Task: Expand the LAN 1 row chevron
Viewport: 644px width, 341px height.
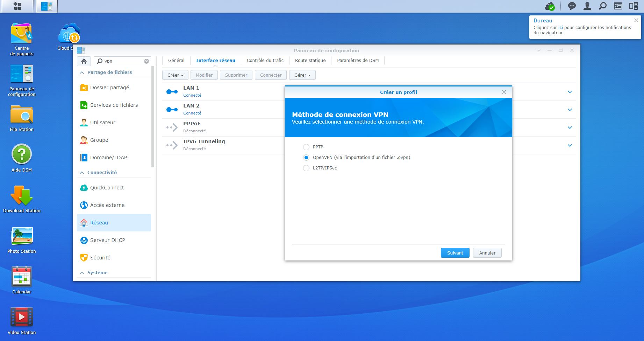Action: [x=570, y=92]
